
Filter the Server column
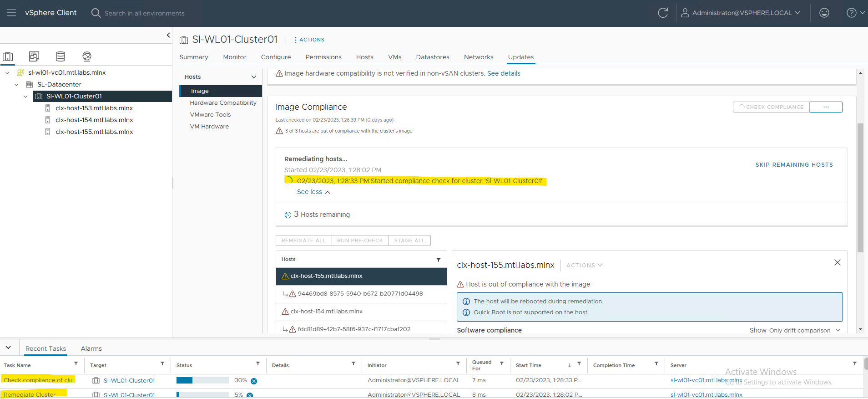tap(855, 363)
